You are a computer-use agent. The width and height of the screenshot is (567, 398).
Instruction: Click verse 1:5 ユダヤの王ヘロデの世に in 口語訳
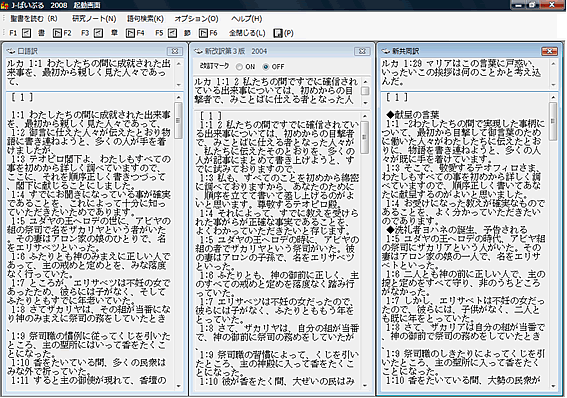click(89, 235)
